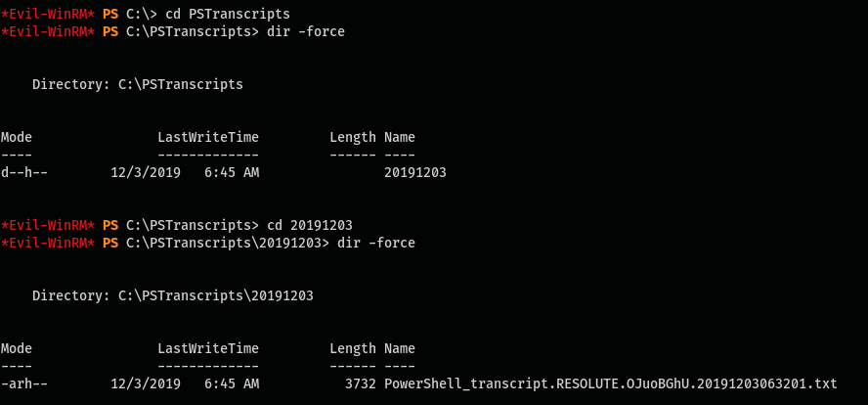Click the second Mode column header
Screen dimensions: 868x405
16,349
